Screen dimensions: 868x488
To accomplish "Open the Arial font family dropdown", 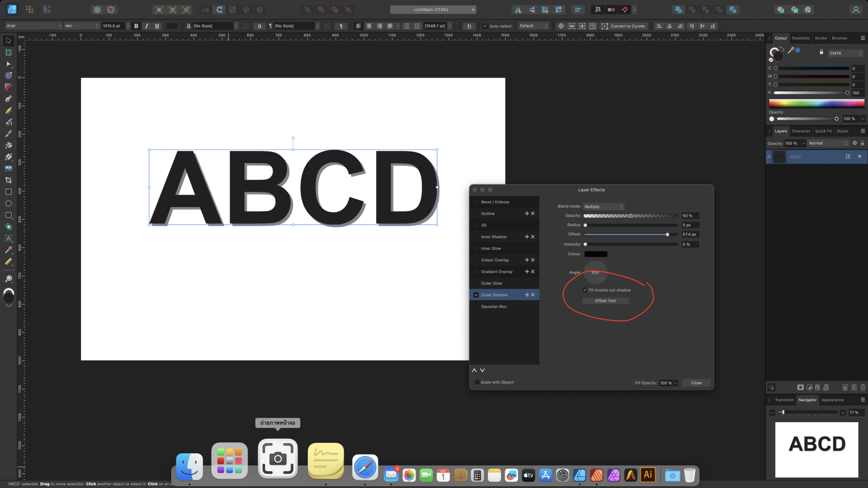I will (x=34, y=26).
